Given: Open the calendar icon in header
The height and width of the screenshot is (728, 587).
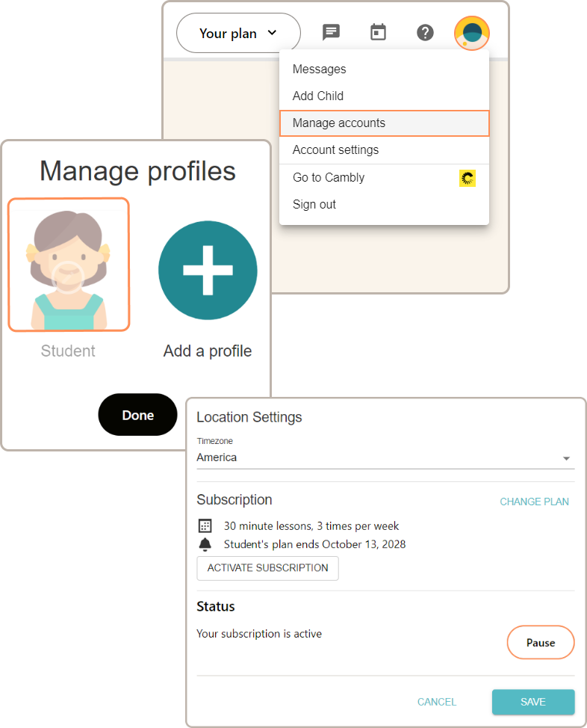Looking at the screenshot, I should click(379, 32).
